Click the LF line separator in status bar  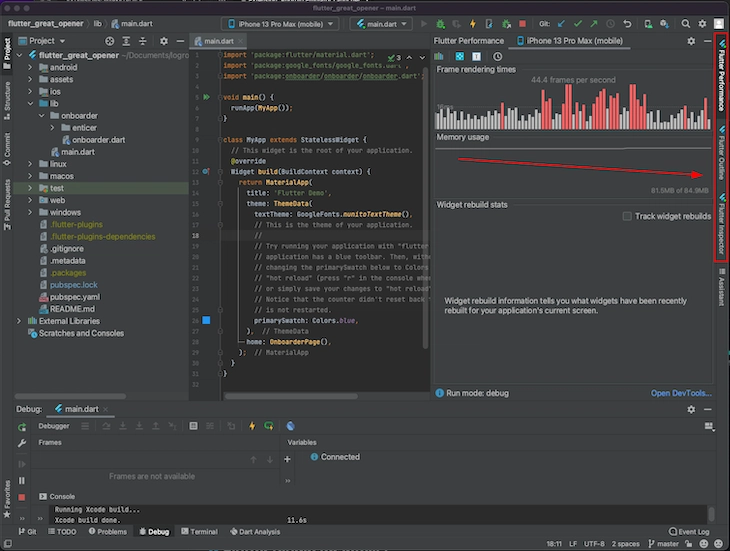(x=573, y=544)
